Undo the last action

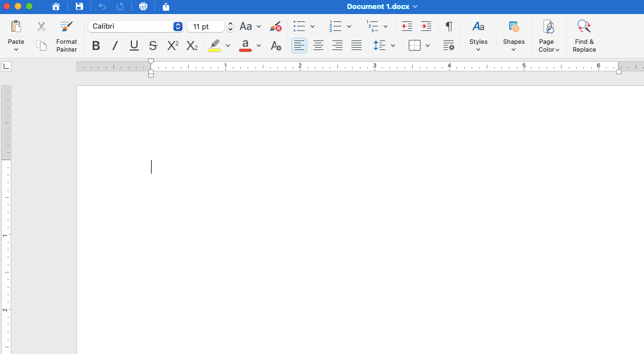[x=102, y=7]
